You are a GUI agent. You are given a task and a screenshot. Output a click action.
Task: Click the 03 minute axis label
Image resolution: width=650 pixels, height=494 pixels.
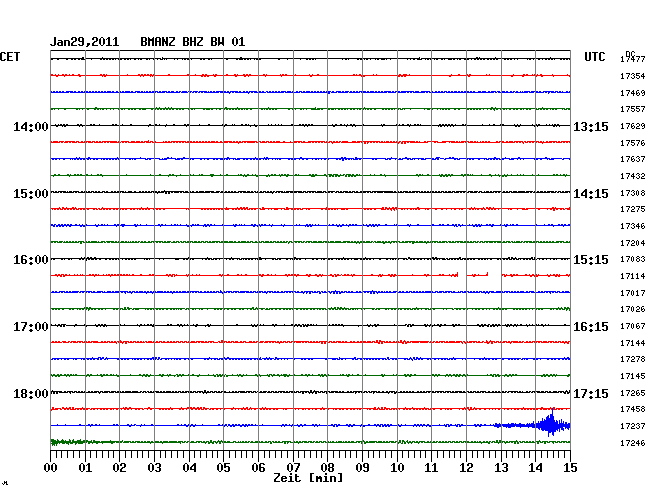154,468
